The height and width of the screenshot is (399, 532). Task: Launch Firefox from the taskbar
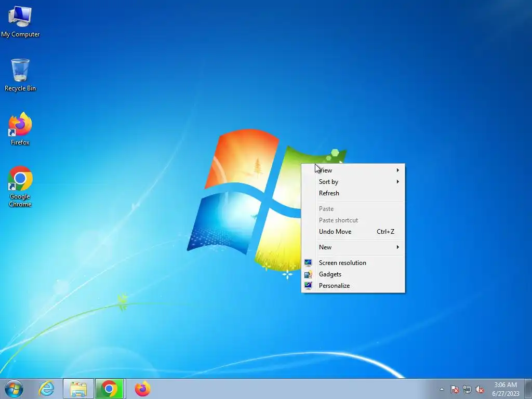coord(142,389)
